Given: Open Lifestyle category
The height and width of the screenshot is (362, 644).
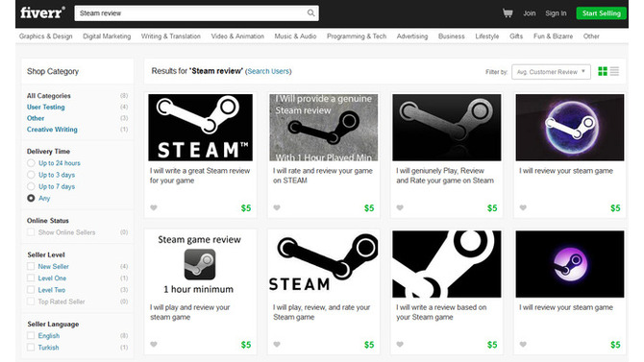Looking at the screenshot, I should pos(487,36).
